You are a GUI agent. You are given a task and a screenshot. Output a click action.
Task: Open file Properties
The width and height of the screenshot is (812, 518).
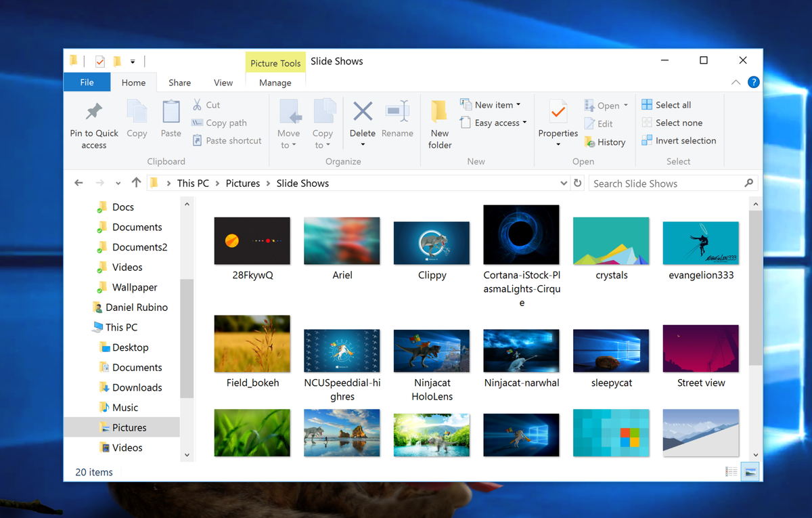click(x=557, y=122)
